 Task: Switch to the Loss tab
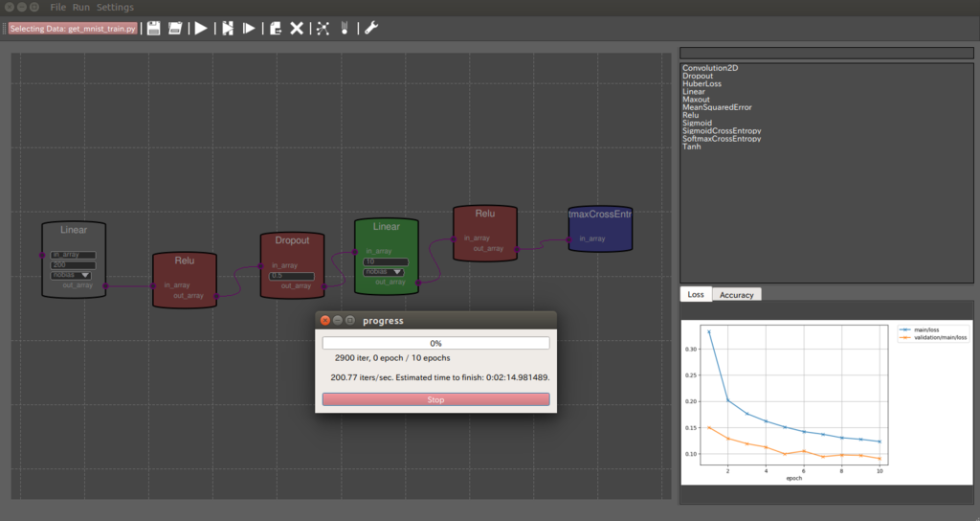pos(696,294)
